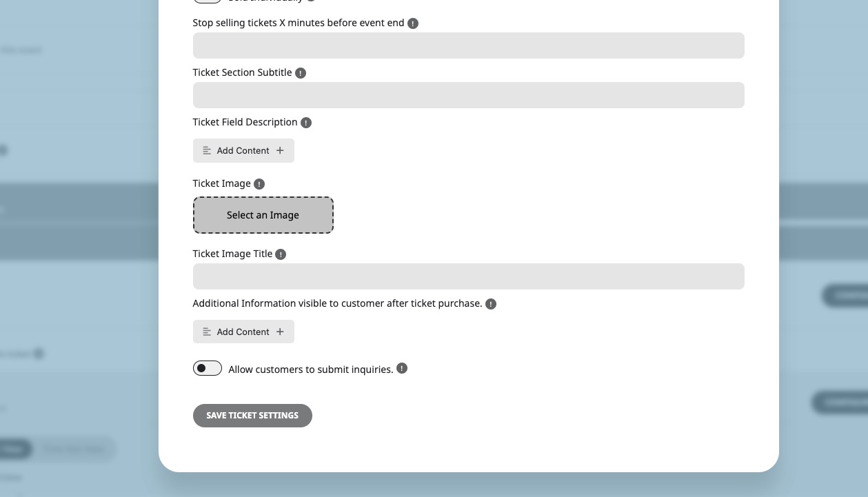Click info icon next to Ticket Field Description

click(306, 123)
